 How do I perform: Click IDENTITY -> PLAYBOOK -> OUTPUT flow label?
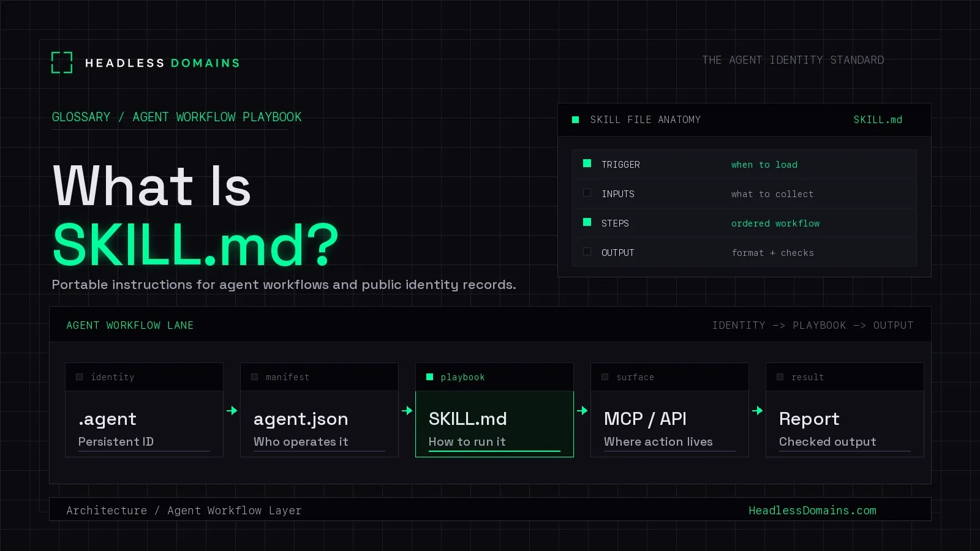812,326
